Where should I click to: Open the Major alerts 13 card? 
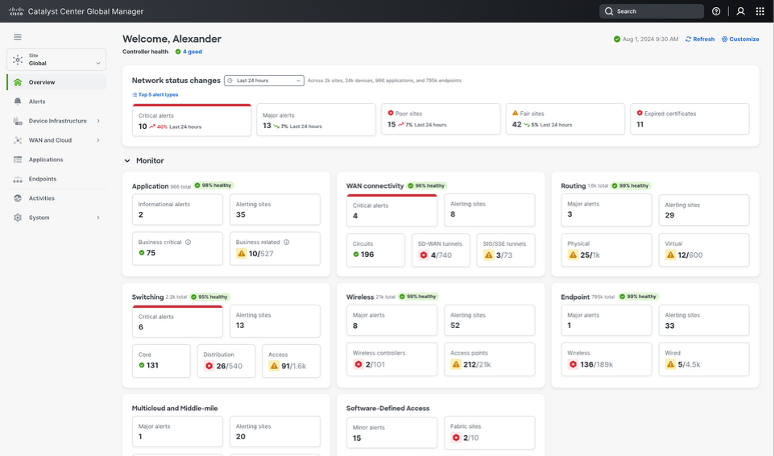click(x=316, y=119)
